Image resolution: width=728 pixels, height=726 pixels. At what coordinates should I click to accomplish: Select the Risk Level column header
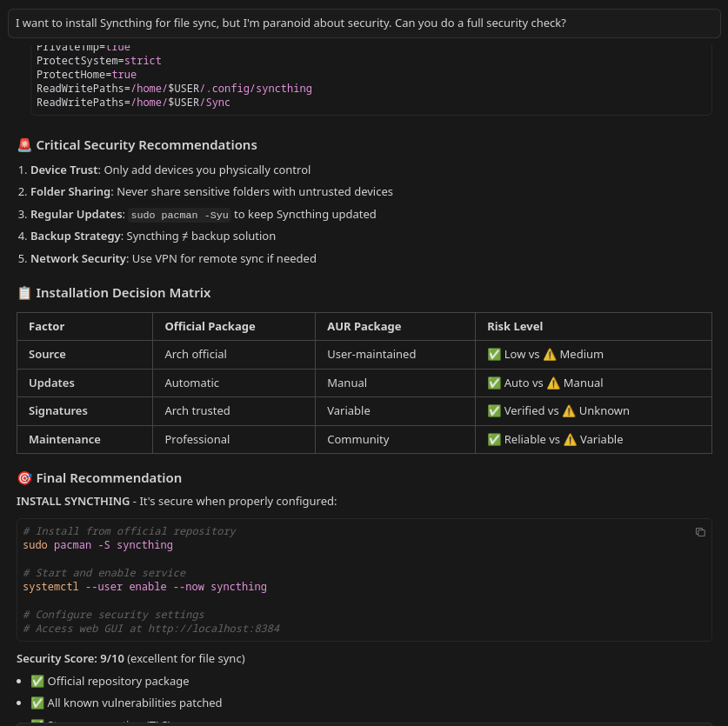515,326
